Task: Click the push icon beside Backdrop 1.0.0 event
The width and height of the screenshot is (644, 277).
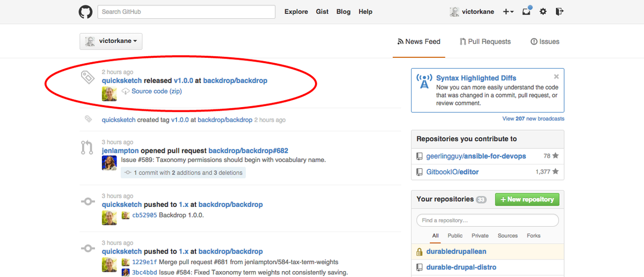Action: point(87,201)
